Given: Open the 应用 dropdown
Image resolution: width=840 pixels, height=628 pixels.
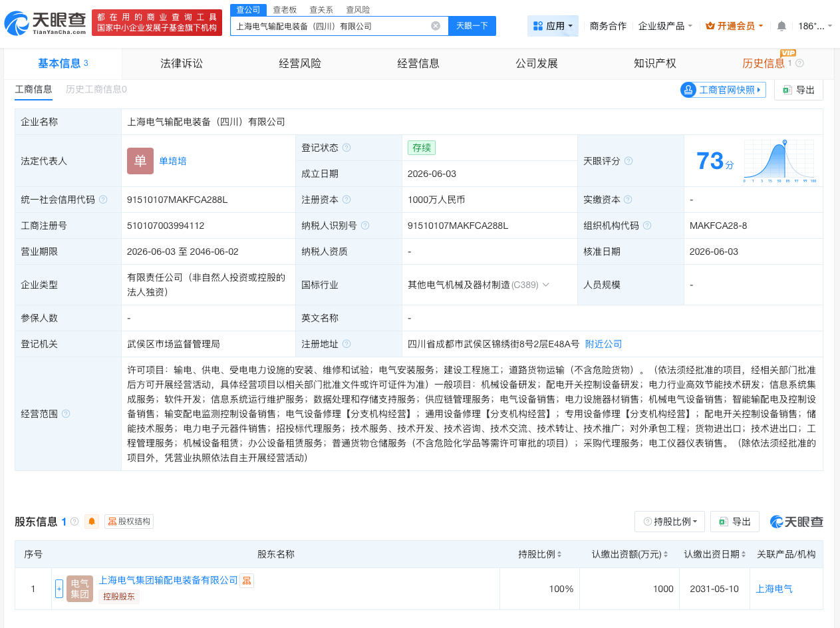Looking at the screenshot, I should 553,26.
